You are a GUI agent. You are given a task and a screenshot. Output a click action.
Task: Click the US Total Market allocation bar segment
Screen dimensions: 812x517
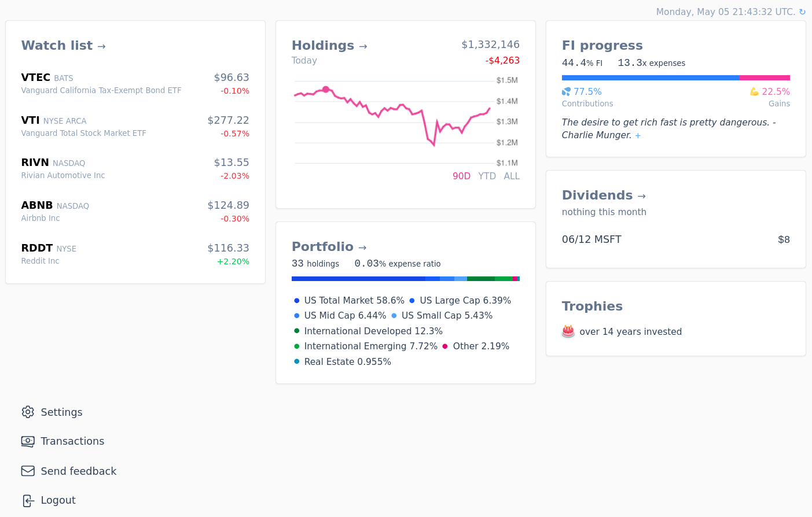coord(358,279)
